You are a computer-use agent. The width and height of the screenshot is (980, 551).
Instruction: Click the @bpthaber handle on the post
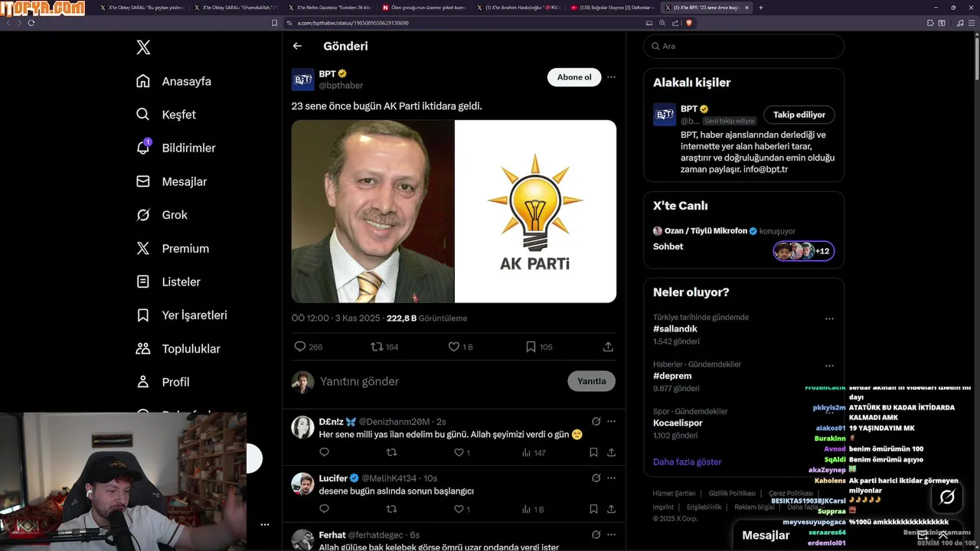coord(341,86)
